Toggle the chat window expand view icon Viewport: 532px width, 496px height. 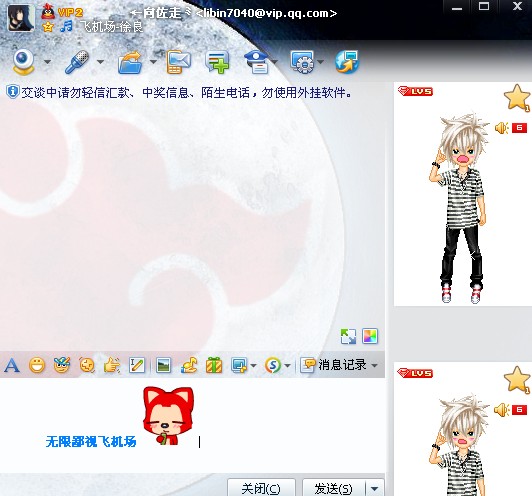click(348, 337)
